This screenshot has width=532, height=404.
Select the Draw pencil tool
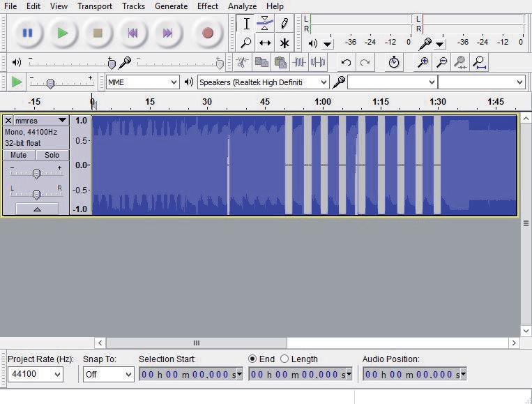284,24
